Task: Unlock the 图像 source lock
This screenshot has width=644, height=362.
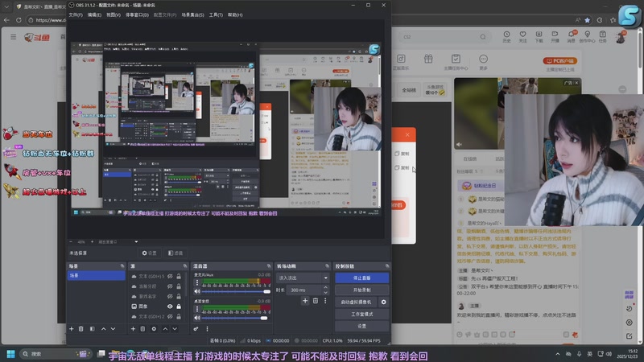Action: [x=179, y=306]
